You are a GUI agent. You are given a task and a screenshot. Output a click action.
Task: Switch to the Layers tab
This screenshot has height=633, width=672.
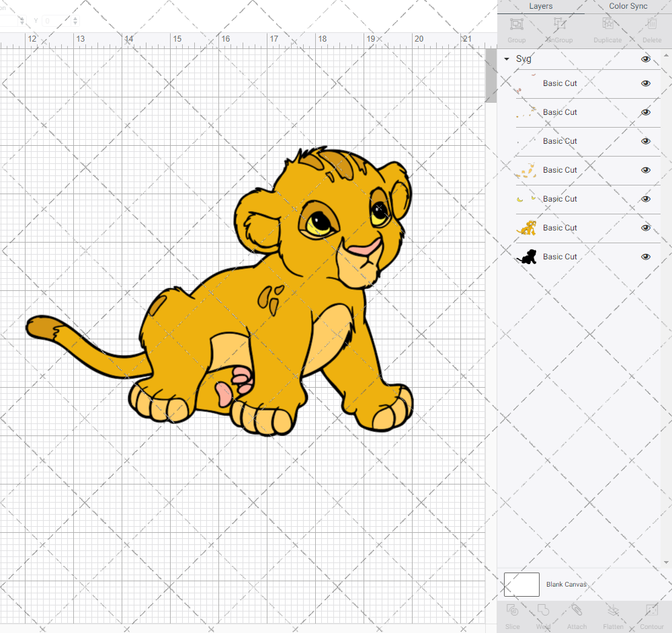540,7
